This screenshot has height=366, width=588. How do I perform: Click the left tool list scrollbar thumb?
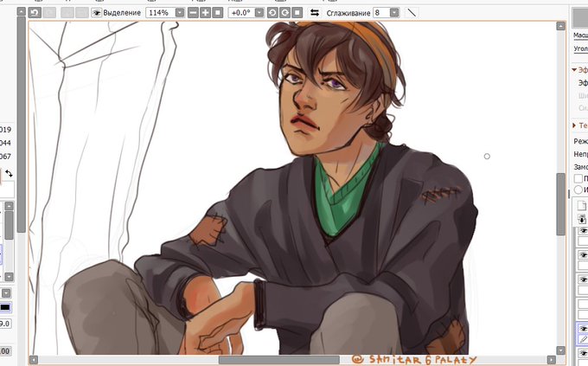pos(9,225)
